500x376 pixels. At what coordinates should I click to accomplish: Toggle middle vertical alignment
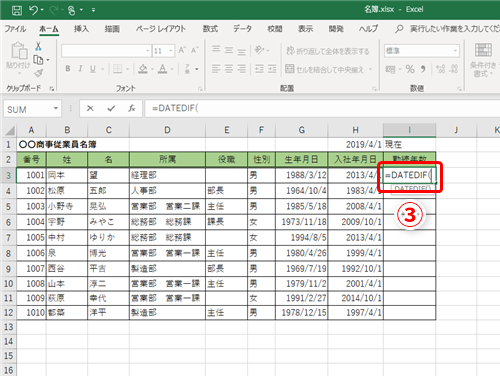[229, 50]
